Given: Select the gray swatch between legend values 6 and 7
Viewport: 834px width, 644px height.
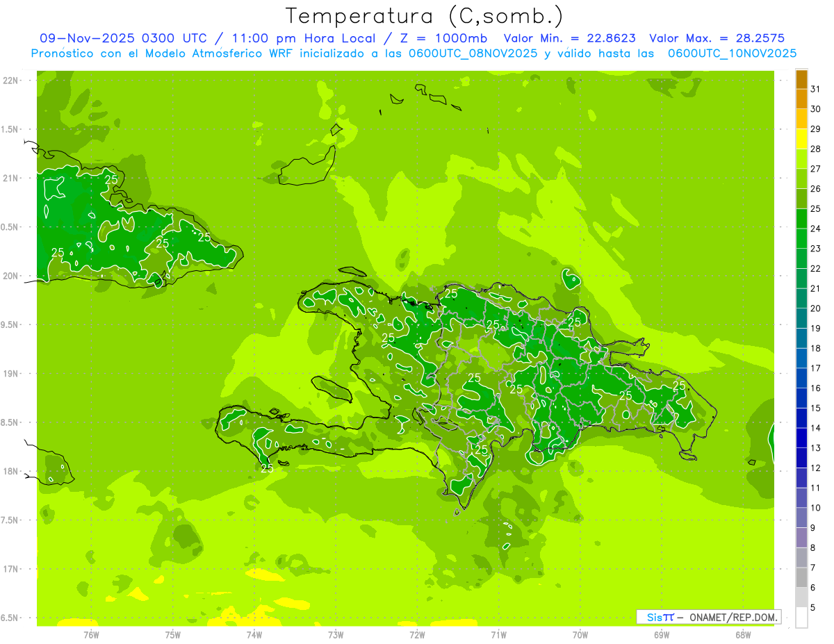Looking at the screenshot, I should click(801, 577).
